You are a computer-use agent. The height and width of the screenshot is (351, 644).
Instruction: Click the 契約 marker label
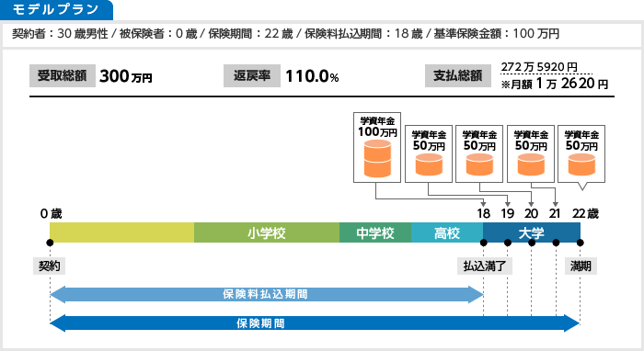(x=50, y=266)
